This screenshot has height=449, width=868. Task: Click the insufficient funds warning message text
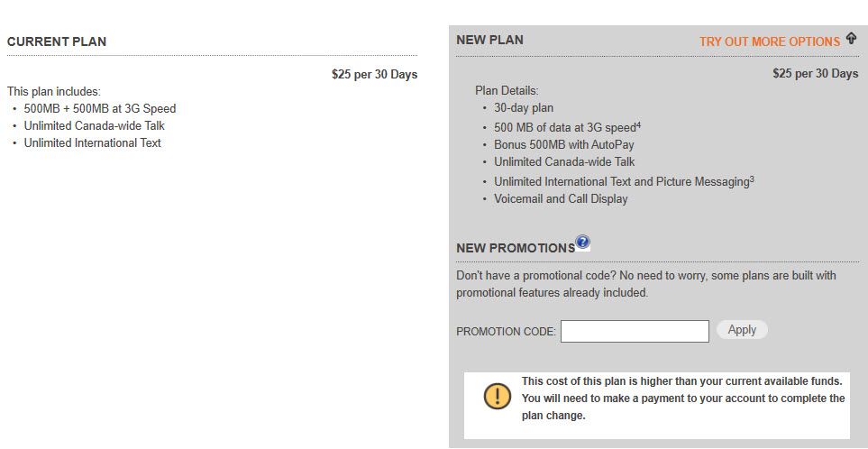coord(682,398)
